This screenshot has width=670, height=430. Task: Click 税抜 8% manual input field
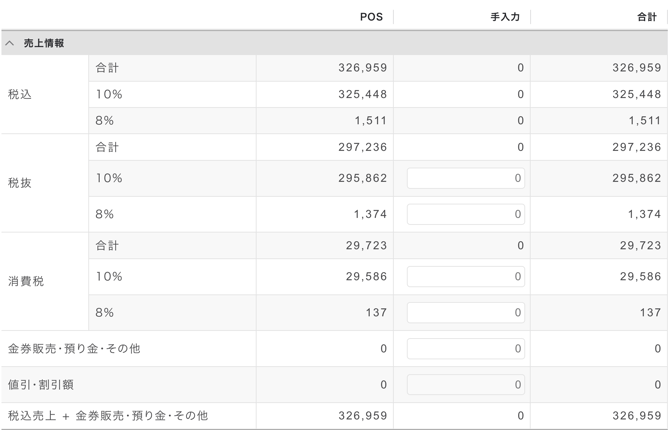click(x=465, y=214)
